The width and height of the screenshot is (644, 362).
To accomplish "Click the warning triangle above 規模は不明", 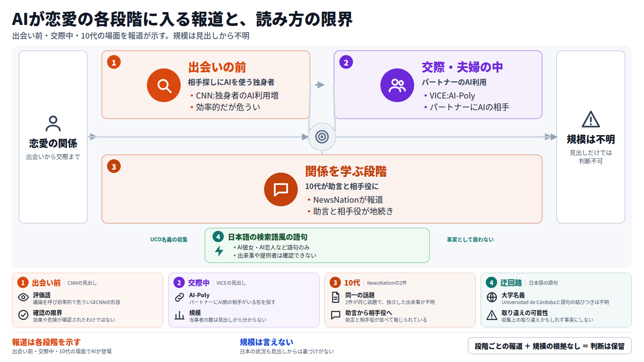I will [x=591, y=119].
